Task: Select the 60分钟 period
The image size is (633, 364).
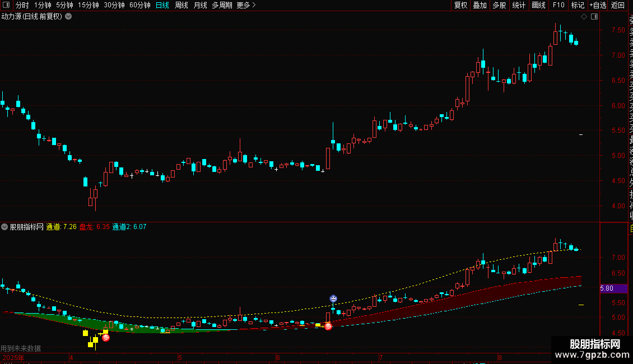Action: coord(139,5)
